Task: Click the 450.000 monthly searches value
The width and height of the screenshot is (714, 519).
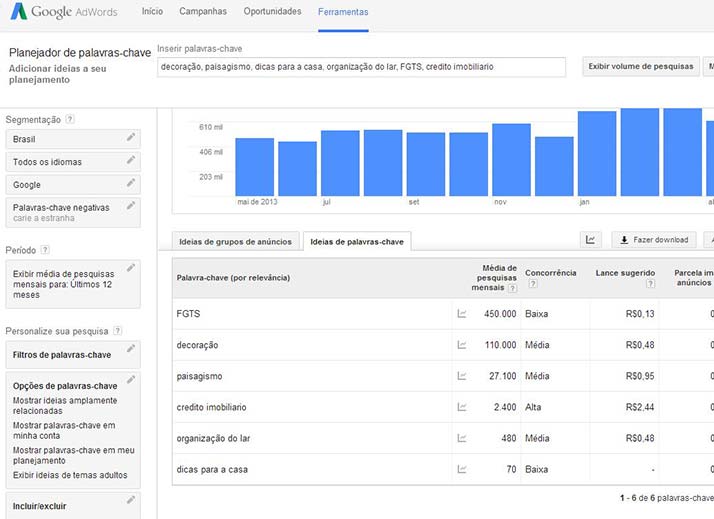Action: click(x=500, y=314)
